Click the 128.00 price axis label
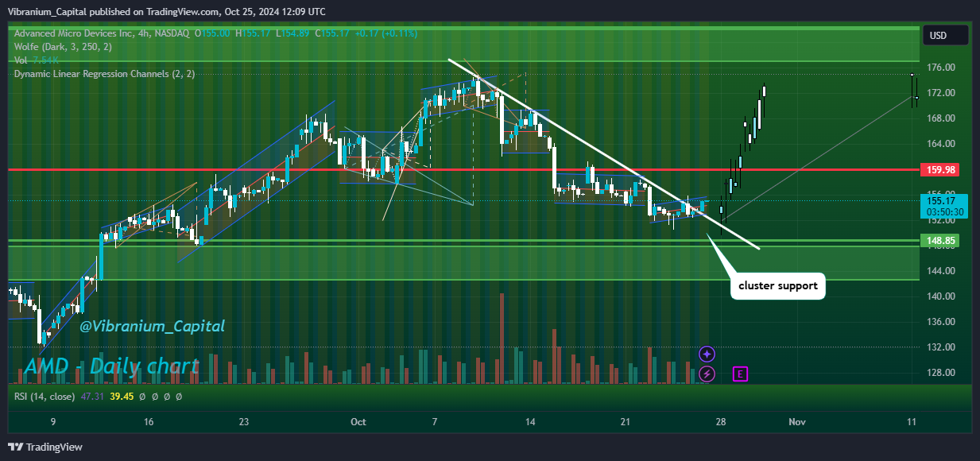The width and height of the screenshot is (980, 461). (941, 373)
